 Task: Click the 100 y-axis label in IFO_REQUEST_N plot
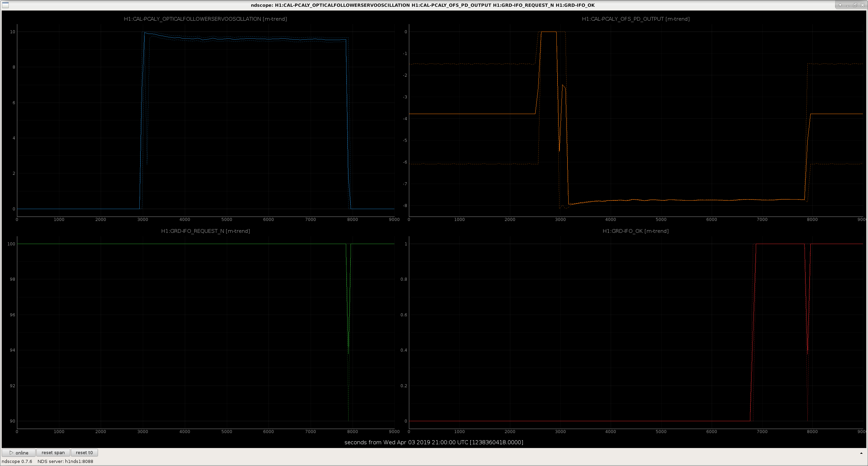(11, 244)
